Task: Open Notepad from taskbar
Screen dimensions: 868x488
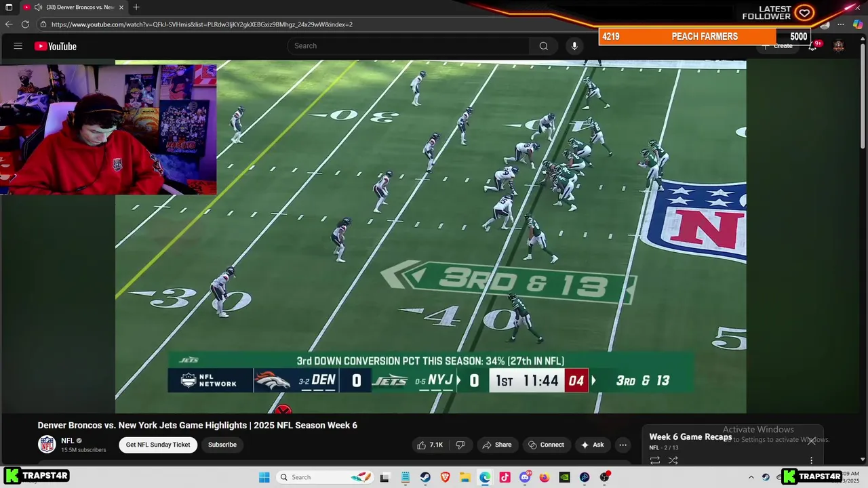Action: (405, 477)
